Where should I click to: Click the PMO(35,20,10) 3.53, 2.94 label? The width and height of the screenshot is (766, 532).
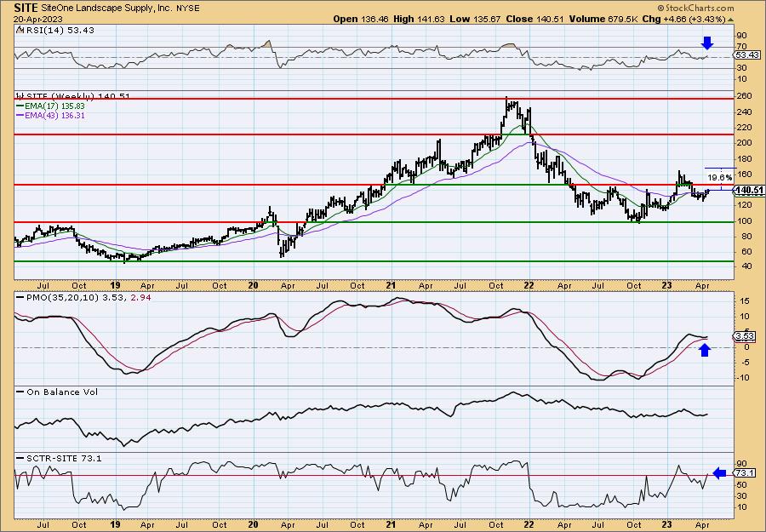(x=88, y=297)
